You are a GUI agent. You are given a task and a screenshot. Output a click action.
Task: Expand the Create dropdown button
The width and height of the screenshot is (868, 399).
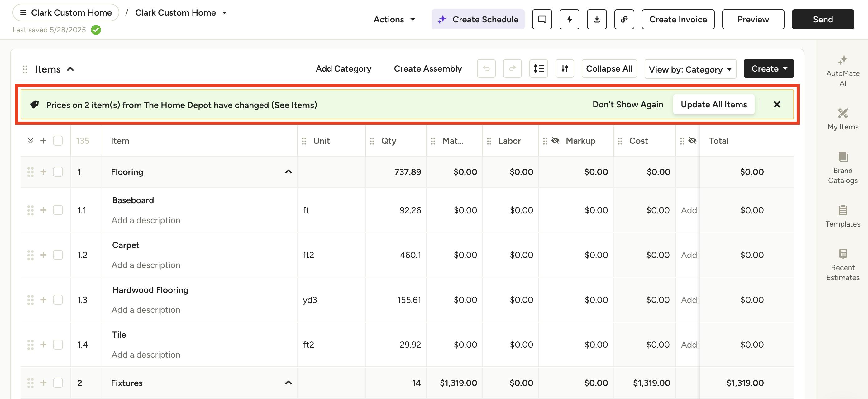click(x=768, y=69)
